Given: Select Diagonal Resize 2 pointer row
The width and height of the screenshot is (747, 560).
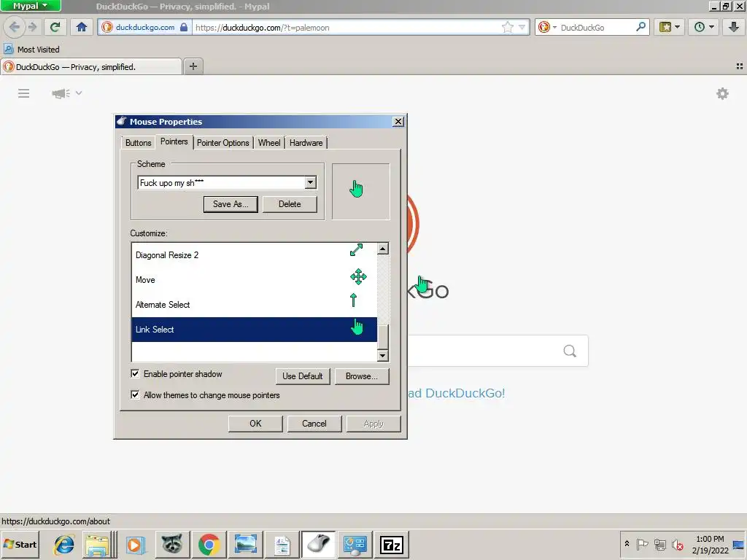Looking at the screenshot, I should (254, 255).
